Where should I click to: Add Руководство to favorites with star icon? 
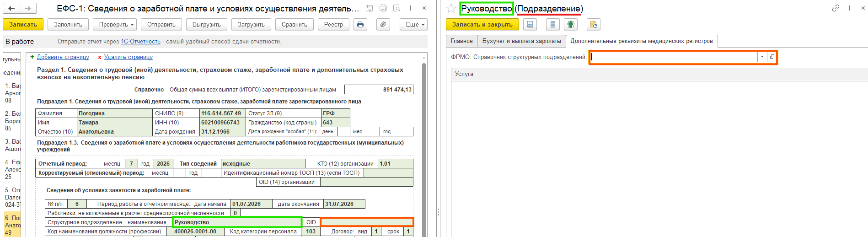tap(451, 8)
